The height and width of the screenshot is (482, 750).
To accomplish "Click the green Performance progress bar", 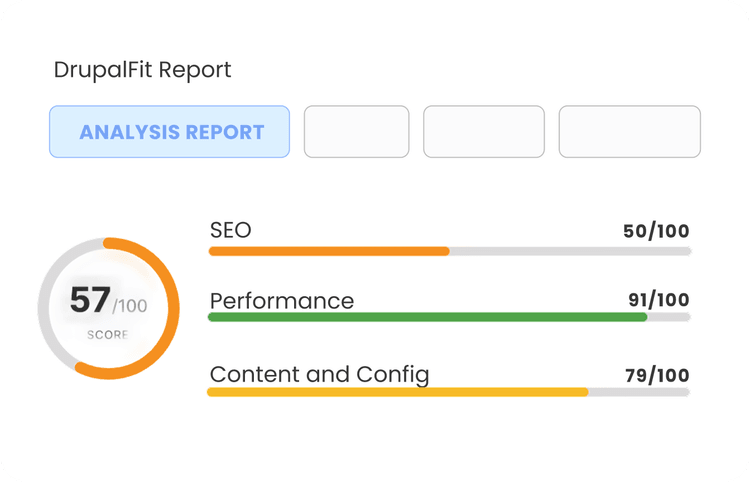I will (428, 317).
